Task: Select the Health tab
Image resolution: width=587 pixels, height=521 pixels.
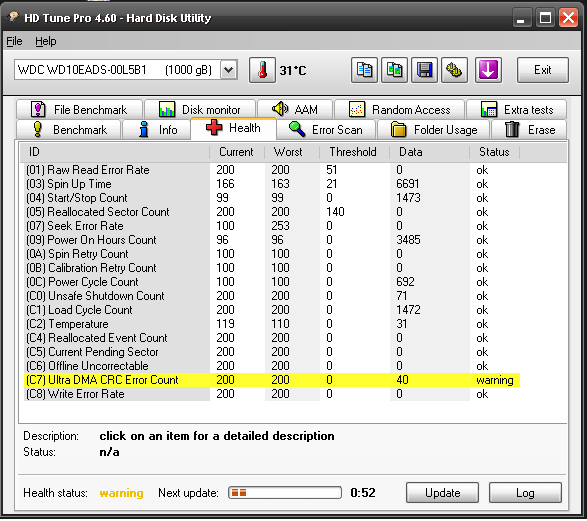Action: pos(234,128)
